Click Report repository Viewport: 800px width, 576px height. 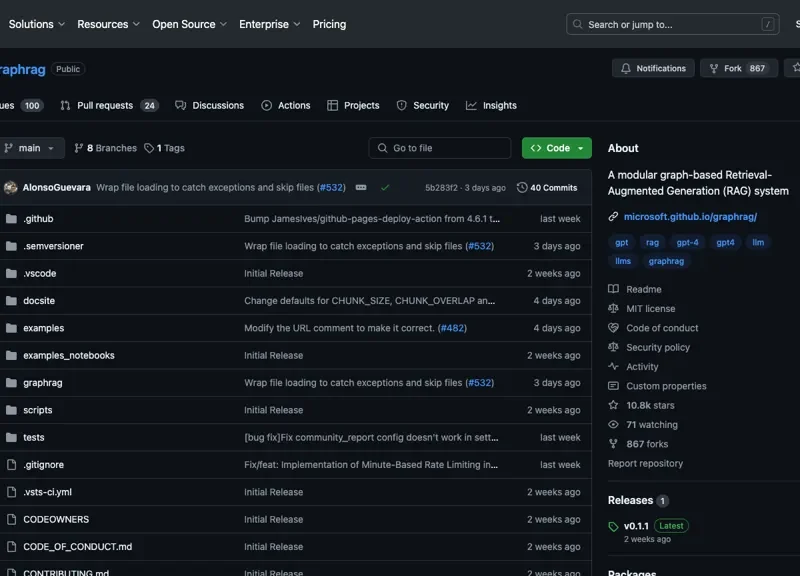pos(645,464)
